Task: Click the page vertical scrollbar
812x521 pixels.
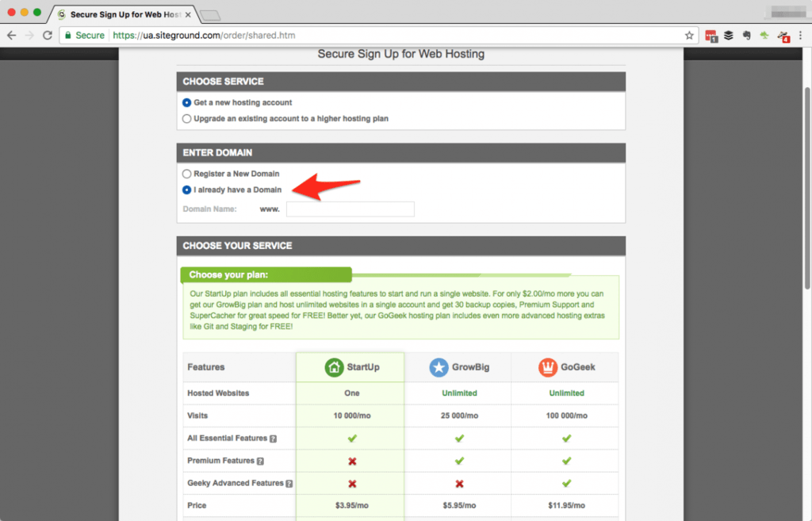Action: point(806,189)
